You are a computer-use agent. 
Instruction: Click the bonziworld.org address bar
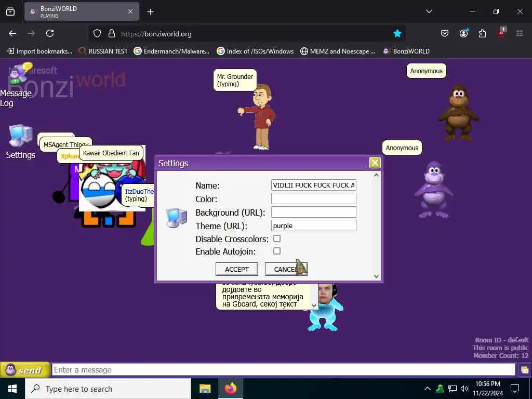(x=248, y=34)
